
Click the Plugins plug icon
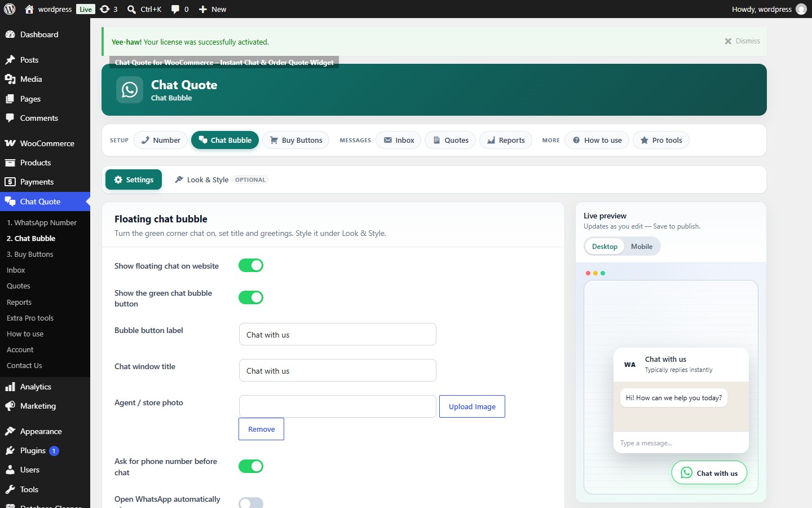[10, 450]
